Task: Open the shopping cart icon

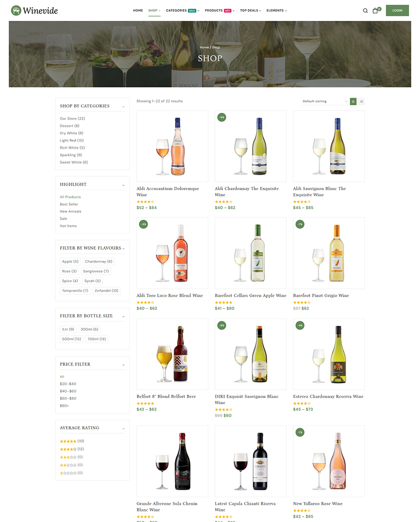Action: (x=376, y=10)
